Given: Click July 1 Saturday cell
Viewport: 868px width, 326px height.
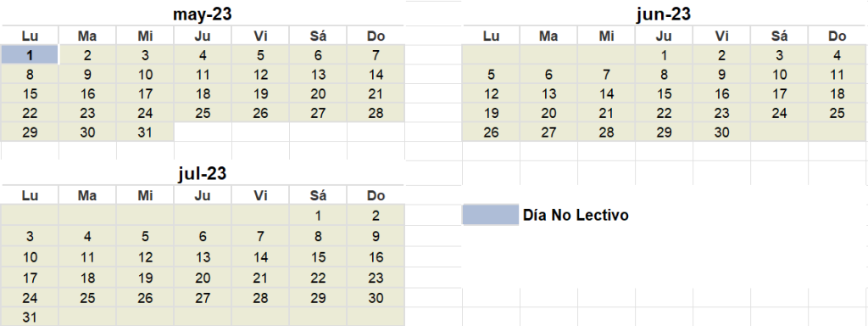Looking at the screenshot, I should pyautogui.click(x=318, y=216).
